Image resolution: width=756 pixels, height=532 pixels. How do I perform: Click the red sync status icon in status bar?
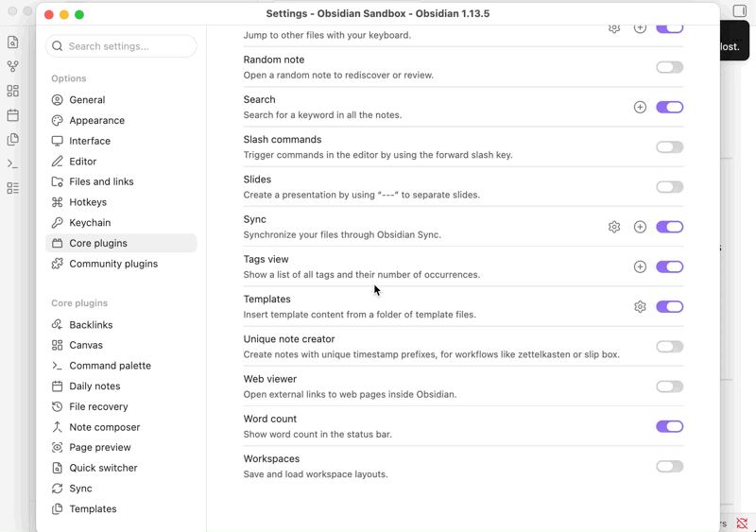point(742,523)
